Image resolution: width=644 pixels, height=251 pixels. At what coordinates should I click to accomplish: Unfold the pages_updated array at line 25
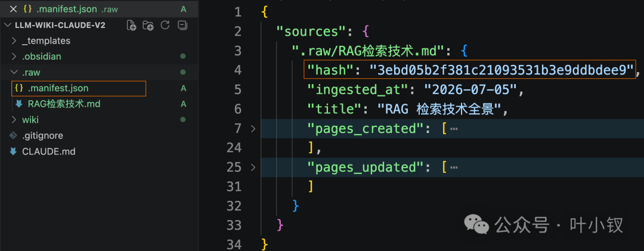[253, 167]
